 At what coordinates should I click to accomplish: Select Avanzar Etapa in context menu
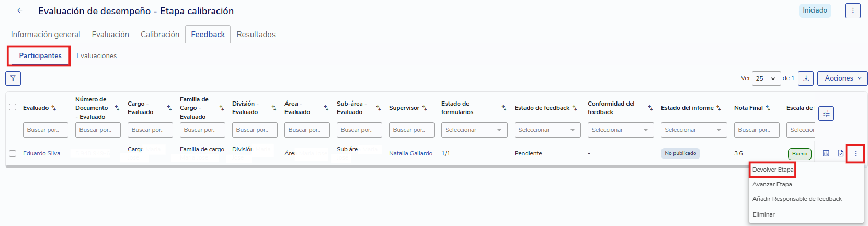tap(772, 184)
